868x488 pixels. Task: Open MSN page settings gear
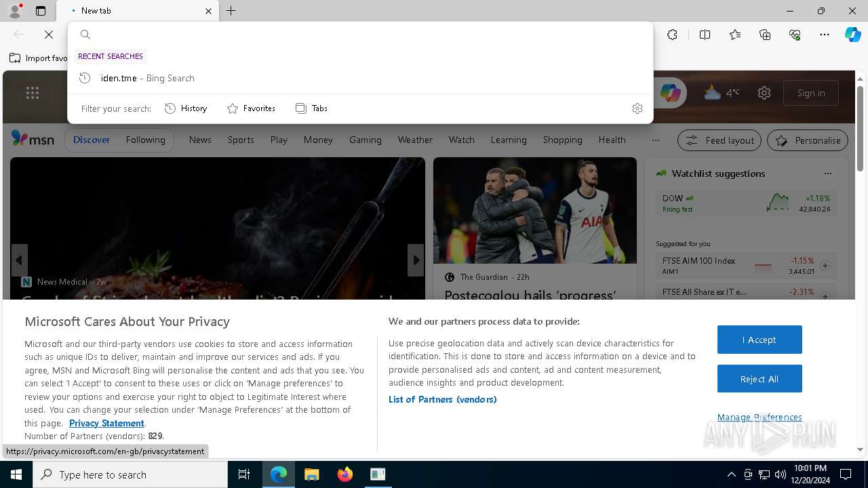pyautogui.click(x=764, y=93)
